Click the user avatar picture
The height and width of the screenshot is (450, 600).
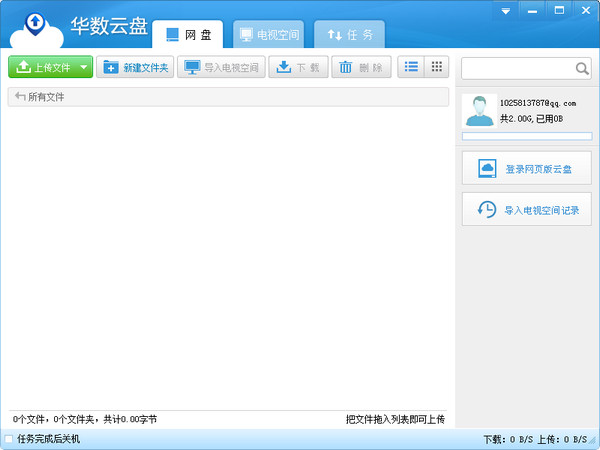click(479, 111)
